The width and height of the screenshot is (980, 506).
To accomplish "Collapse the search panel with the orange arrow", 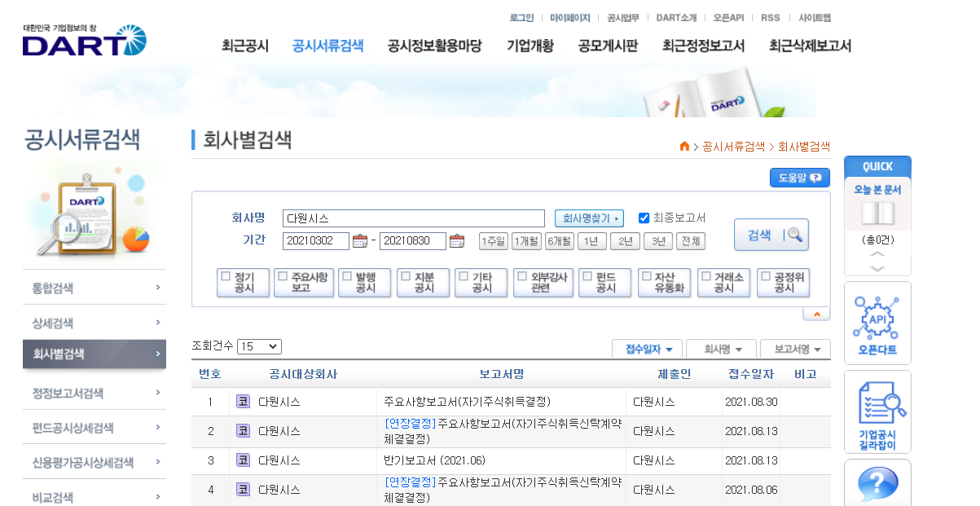I will (816, 314).
